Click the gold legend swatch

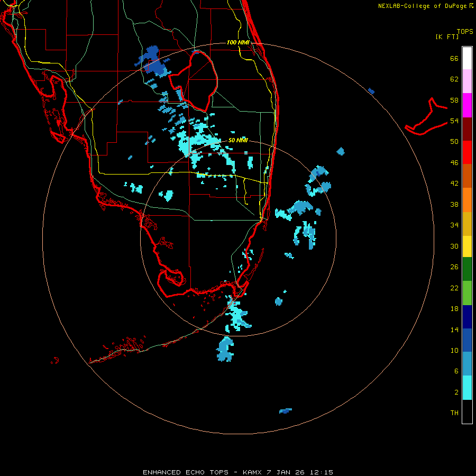tap(467, 224)
